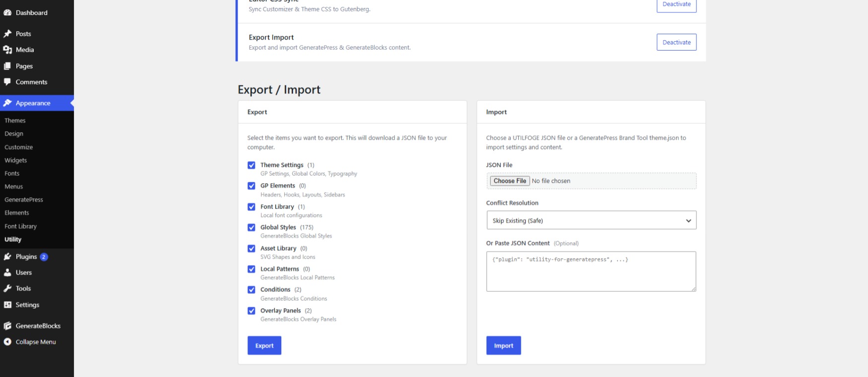
Task: Go to the Customize submenu item
Action: [x=19, y=147]
